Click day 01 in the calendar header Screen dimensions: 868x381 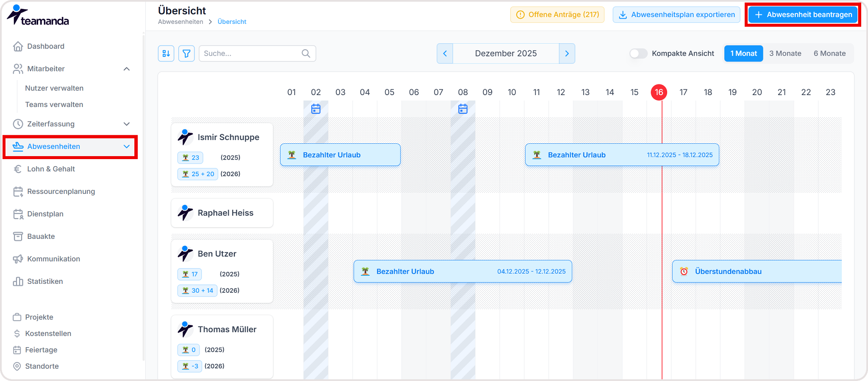292,92
